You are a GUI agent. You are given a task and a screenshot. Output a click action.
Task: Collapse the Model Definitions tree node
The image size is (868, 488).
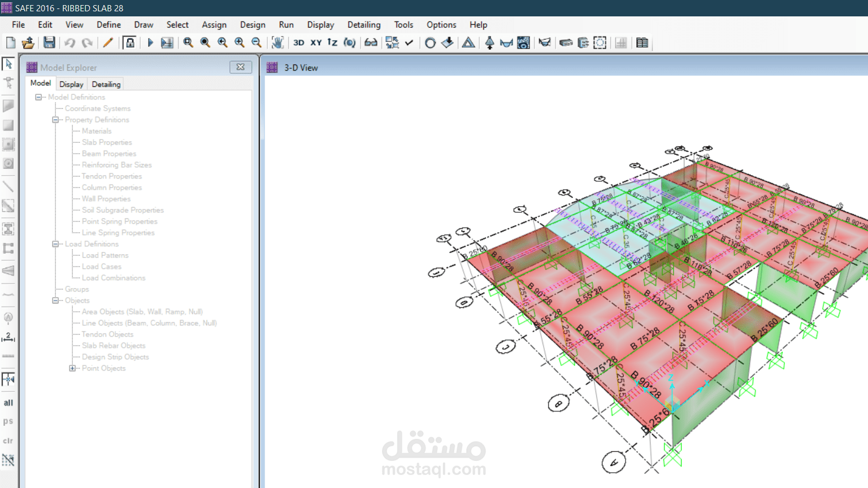tap(38, 97)
